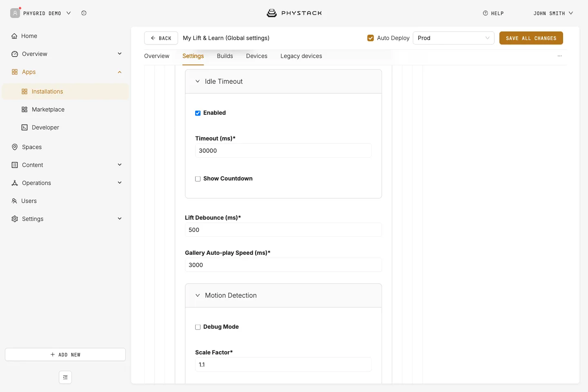Collapse the Apps sidebar menu chevron
The height and width of the screenshot is (392, 588).
(120, 72)
